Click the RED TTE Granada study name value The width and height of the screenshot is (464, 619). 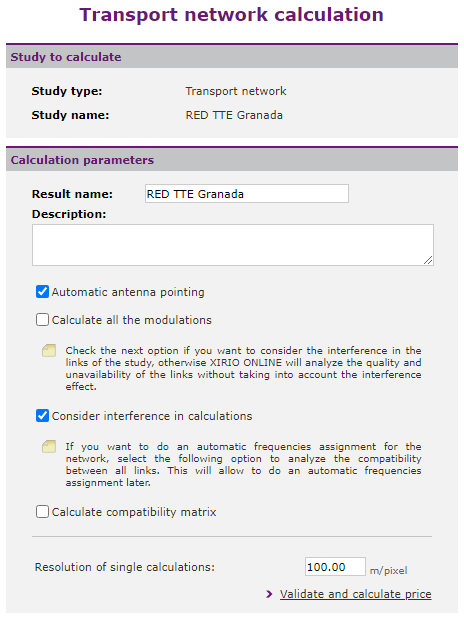[234, 115]
